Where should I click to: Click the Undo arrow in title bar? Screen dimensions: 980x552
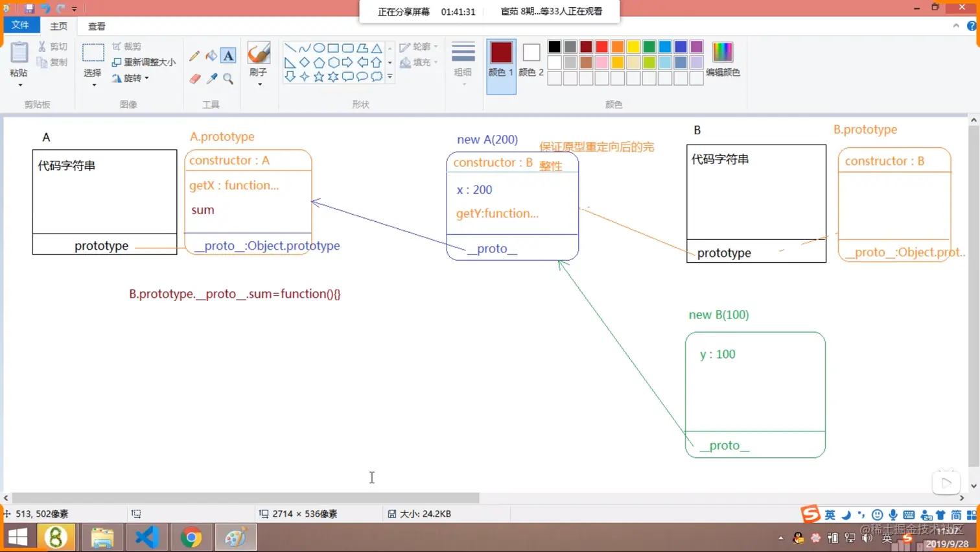tap(45, 8)
